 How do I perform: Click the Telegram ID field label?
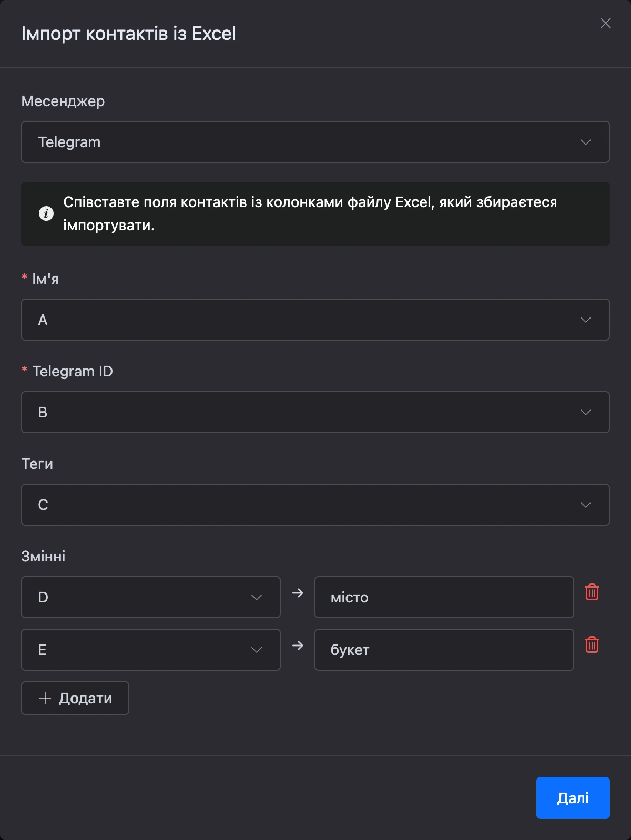coord(73,371)
